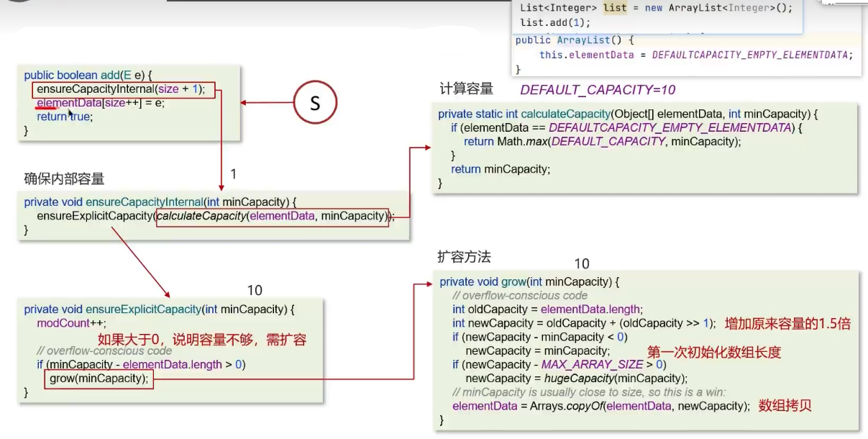Click the red note "数组拷贝"
The width and height of the screenshot is (868, 439).
tap(785, 406)
